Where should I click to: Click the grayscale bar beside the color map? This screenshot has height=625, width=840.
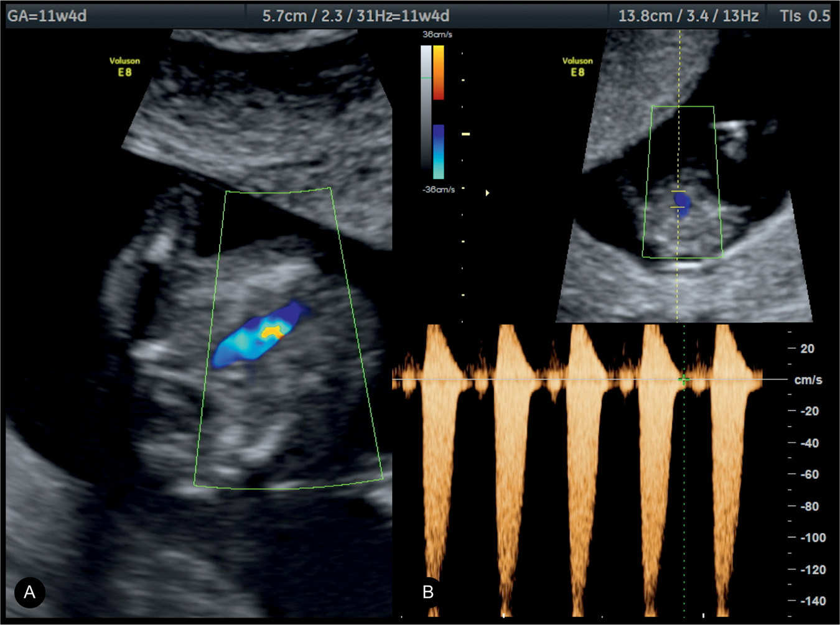click(426, 106)
